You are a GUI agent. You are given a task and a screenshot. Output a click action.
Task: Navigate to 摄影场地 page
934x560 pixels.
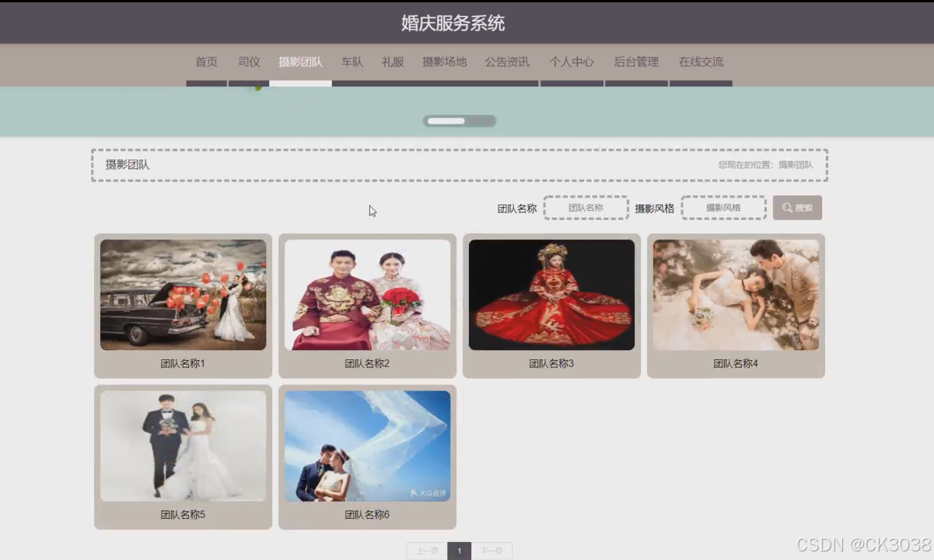click(444, 61)
